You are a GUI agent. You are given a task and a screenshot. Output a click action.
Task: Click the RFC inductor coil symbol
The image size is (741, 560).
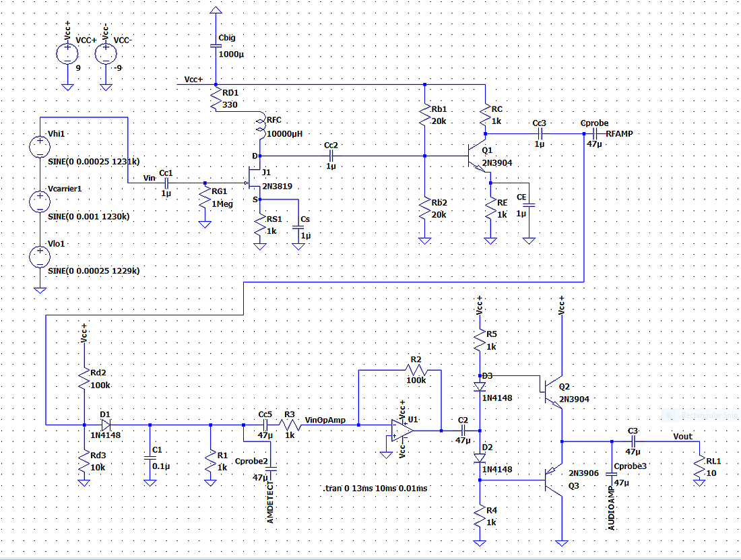pos(261,126)
